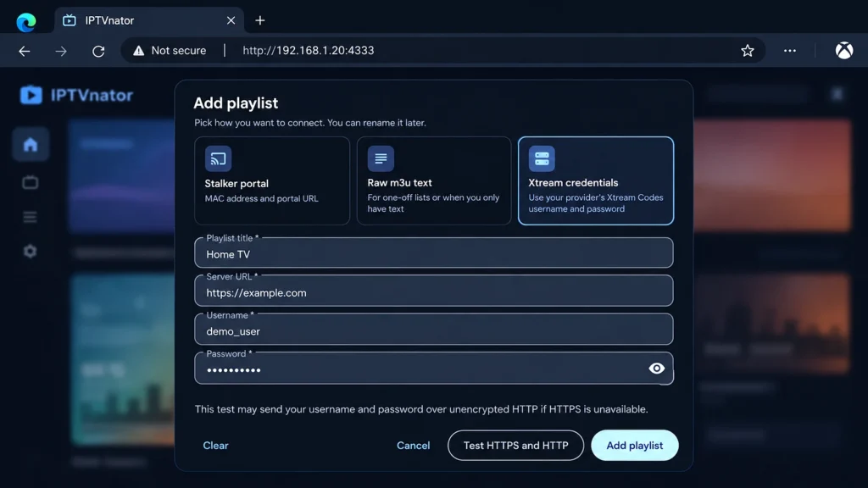Open the list sidebar icon
This screenshot has width=868, height=488.
(x=31, y=217)
